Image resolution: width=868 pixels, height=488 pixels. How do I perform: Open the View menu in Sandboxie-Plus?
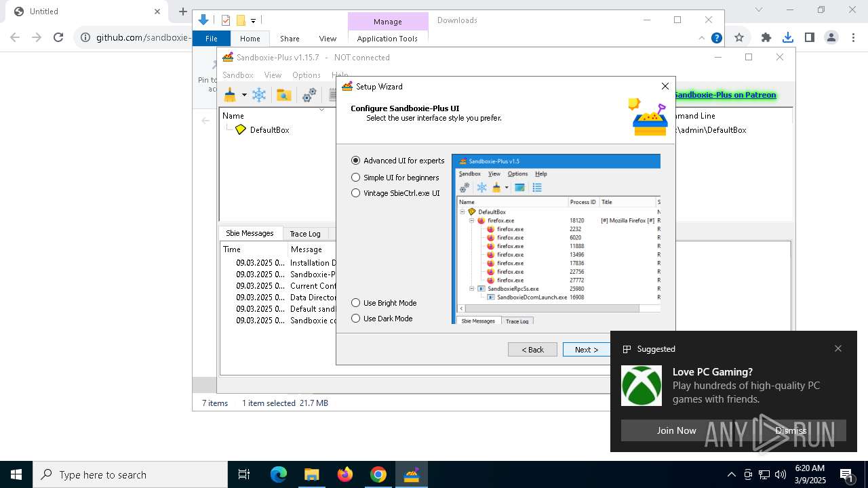(273, 75)
